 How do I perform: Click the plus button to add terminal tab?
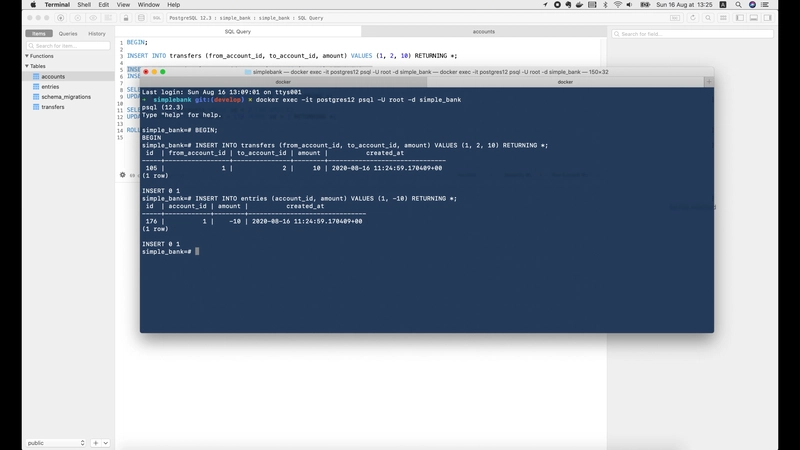coord(709,82)
